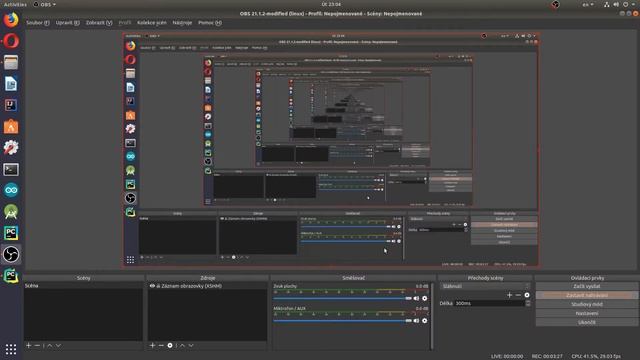Mute the Mikrofon / AUX audio channel
This screenshot has width=640, height=360.
(416, 321)
